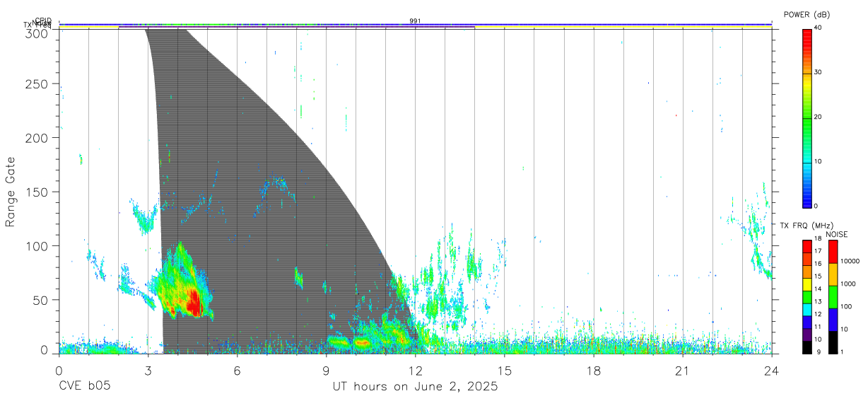Viewport: 868px width, 401px height.
Task: Click the 3 hour tick on UT axis
Action: tap(148, 370)
